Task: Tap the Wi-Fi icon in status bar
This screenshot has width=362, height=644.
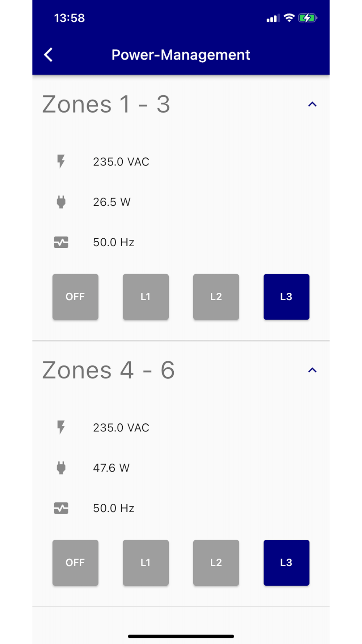Action: (289, 18)
